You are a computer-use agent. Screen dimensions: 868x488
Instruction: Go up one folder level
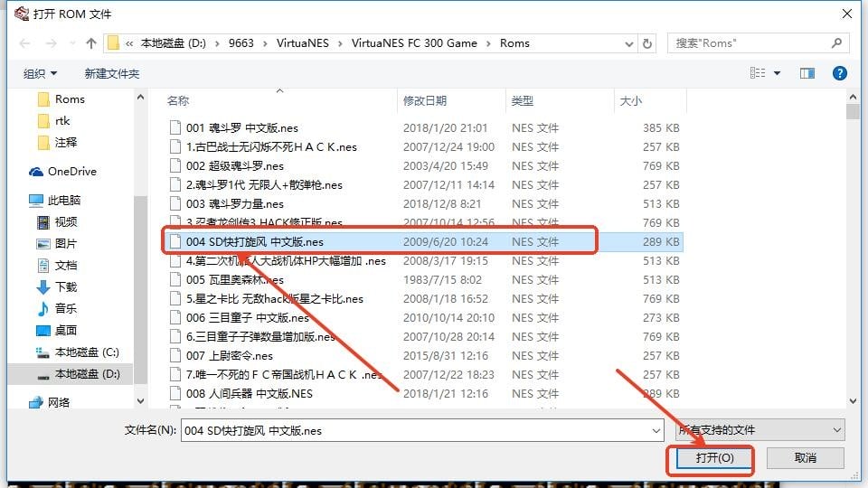point(91,43)
